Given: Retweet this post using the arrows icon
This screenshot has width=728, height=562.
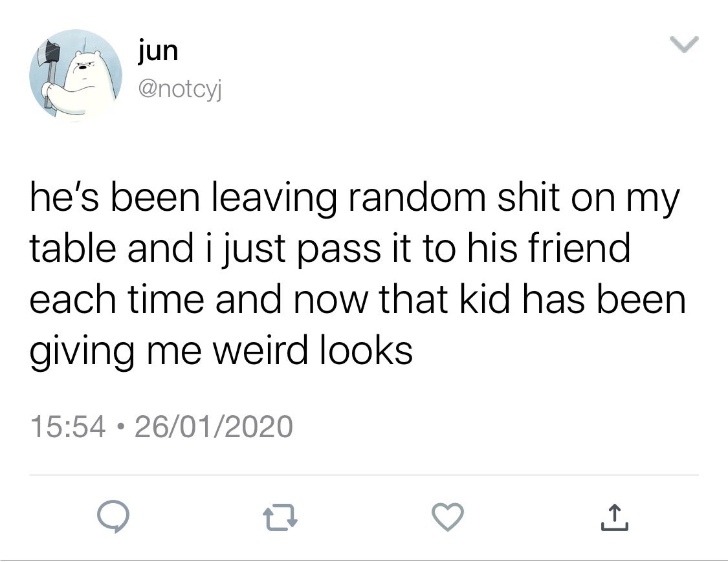Looking at the screenshot, I should pos(280,517).
